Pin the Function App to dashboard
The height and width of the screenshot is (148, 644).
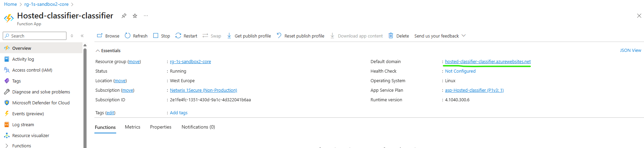(x=124, y=16)
